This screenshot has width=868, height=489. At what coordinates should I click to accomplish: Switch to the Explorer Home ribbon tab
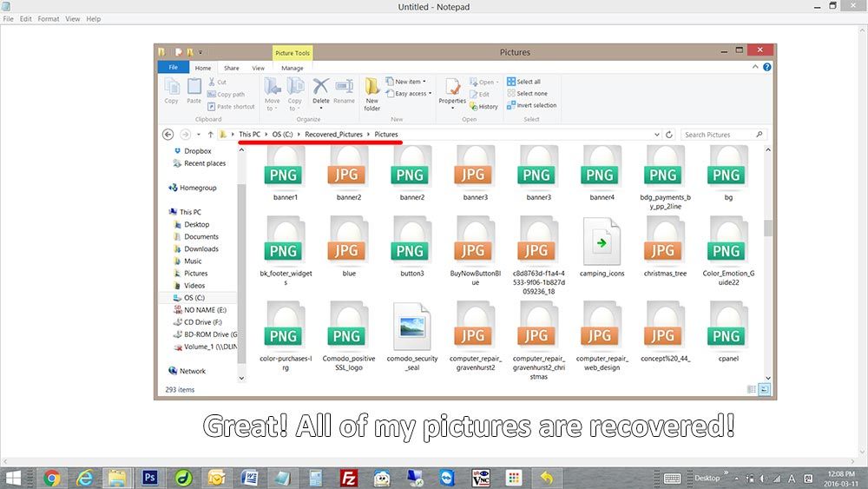click(202, 68)
